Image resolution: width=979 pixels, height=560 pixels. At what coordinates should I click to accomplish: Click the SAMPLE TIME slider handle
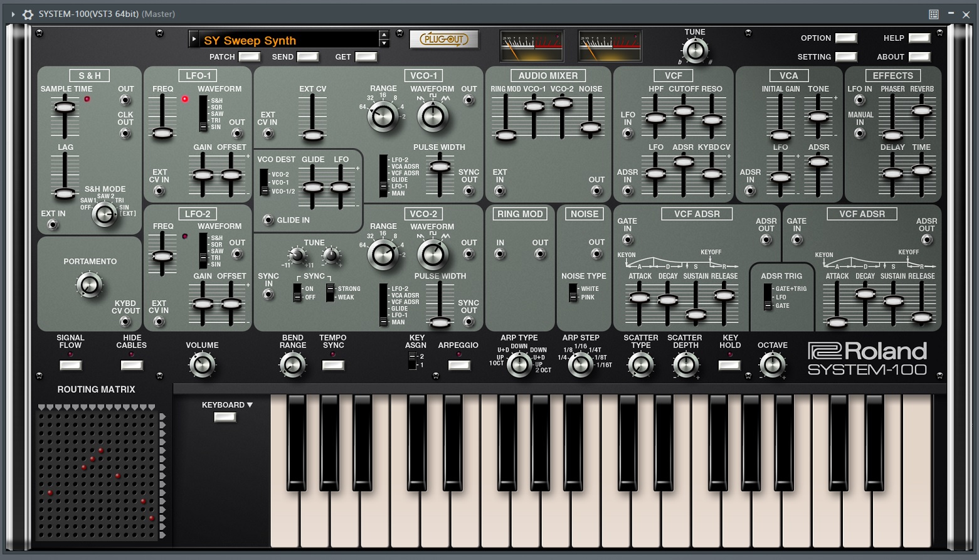click(x=64, y=108)
